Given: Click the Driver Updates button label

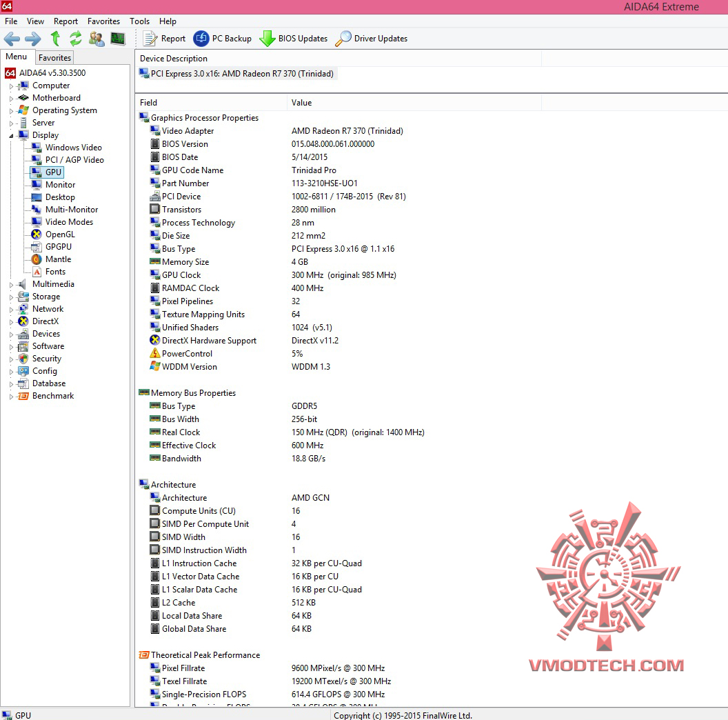Looking at the screenshot, I should tap(381, 39).
